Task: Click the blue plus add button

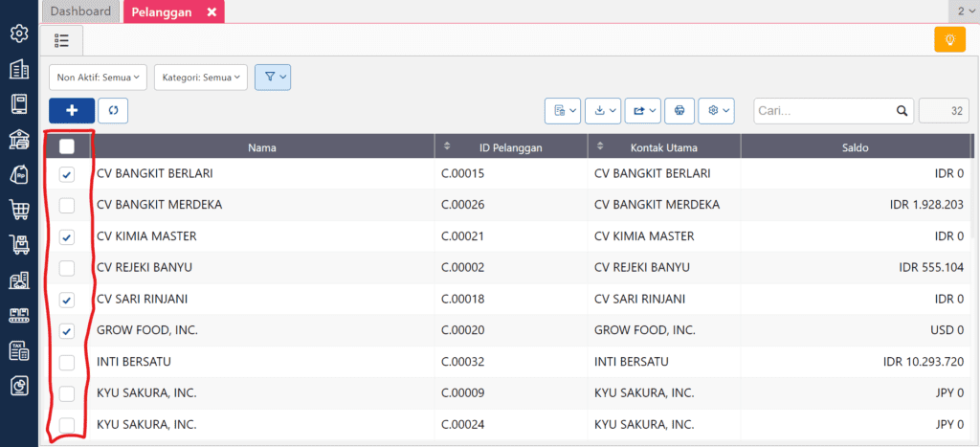Action: click(x=72, y=111)
